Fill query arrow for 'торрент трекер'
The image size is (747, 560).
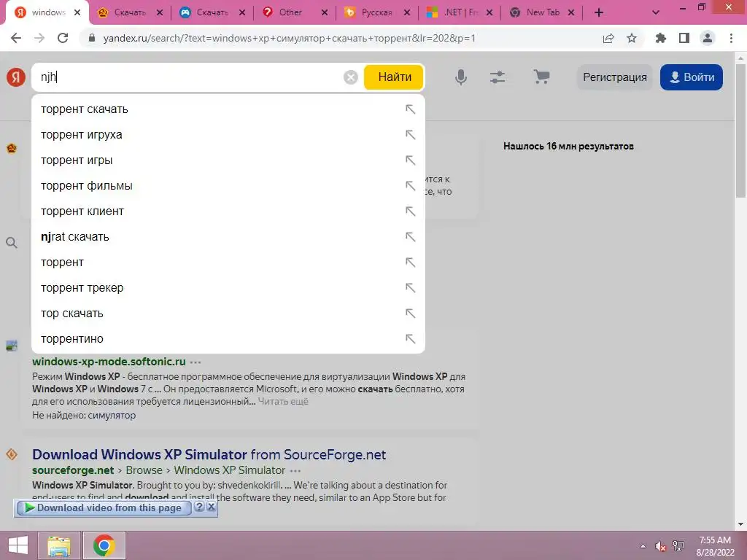pyautogui.click(x=410, y=287)
